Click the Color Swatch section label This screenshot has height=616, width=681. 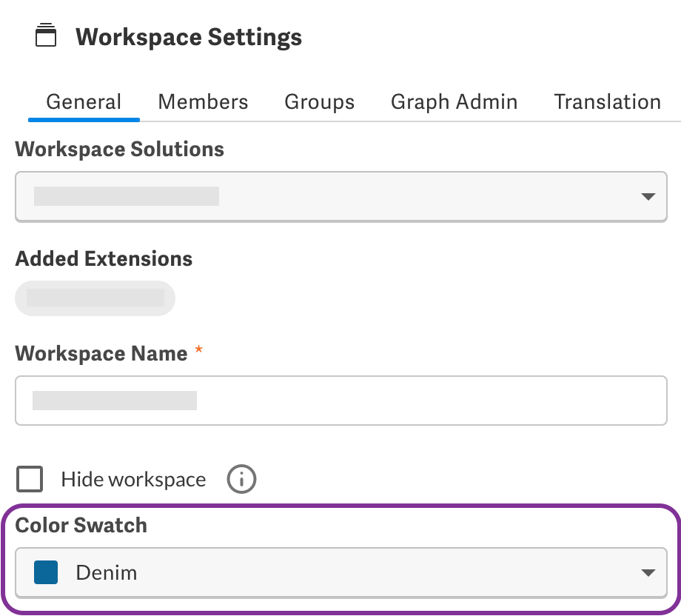[81, 525]
